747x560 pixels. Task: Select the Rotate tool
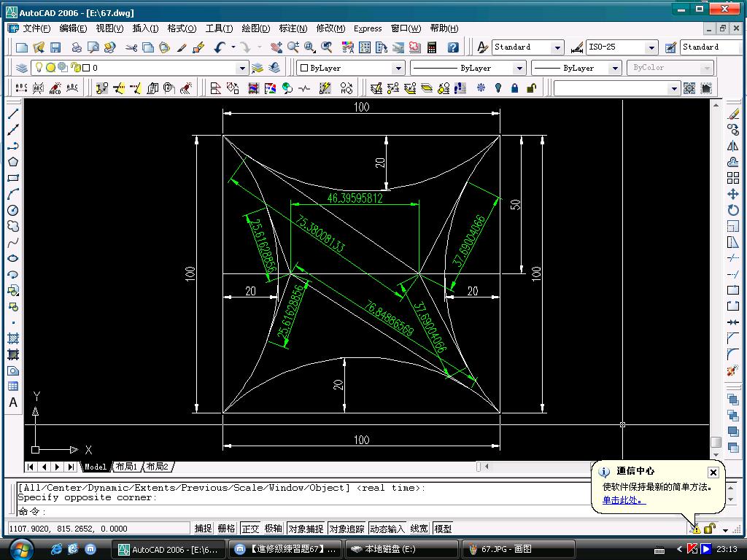[733, 210]
